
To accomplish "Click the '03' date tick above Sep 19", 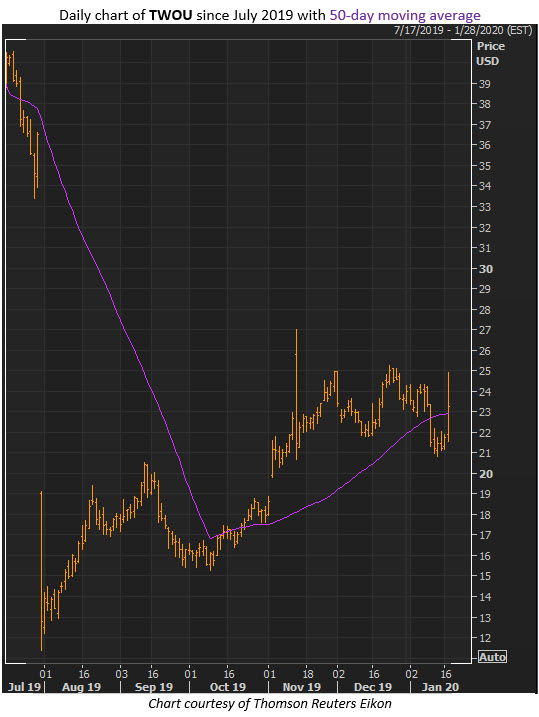I will (x=121, y=674).
